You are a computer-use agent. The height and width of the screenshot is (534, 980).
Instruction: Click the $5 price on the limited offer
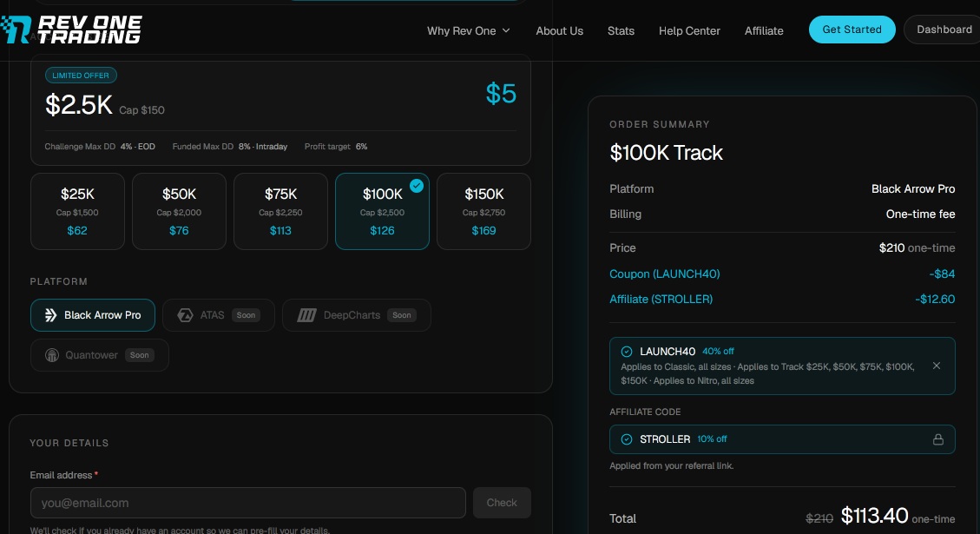tap(501, 94)
